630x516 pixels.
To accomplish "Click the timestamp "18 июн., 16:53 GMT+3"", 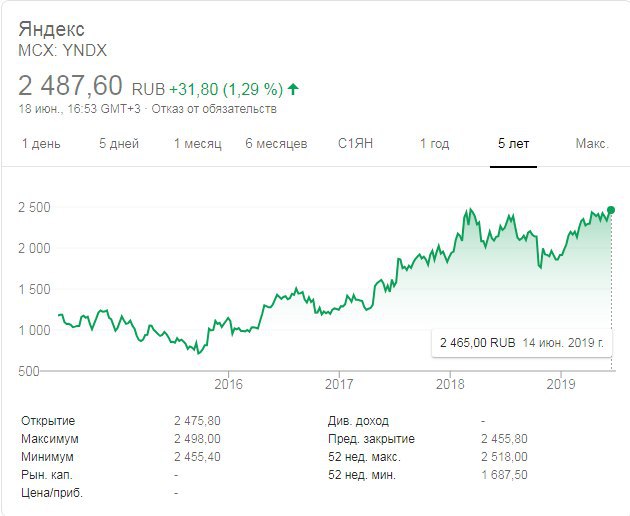I will [x=80, y=109].
